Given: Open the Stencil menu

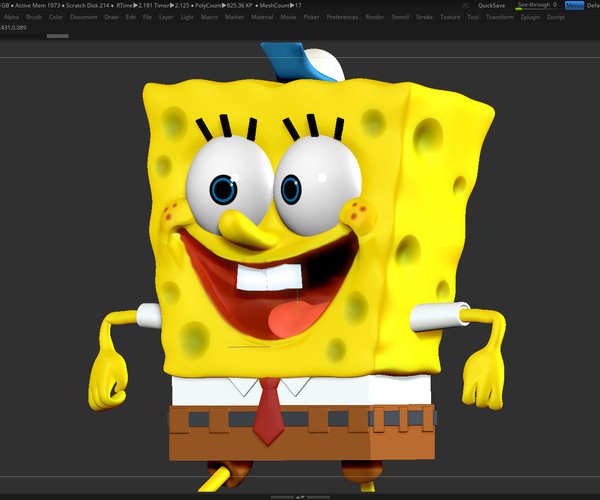Looking at the screenshot, I should [400, 17].
